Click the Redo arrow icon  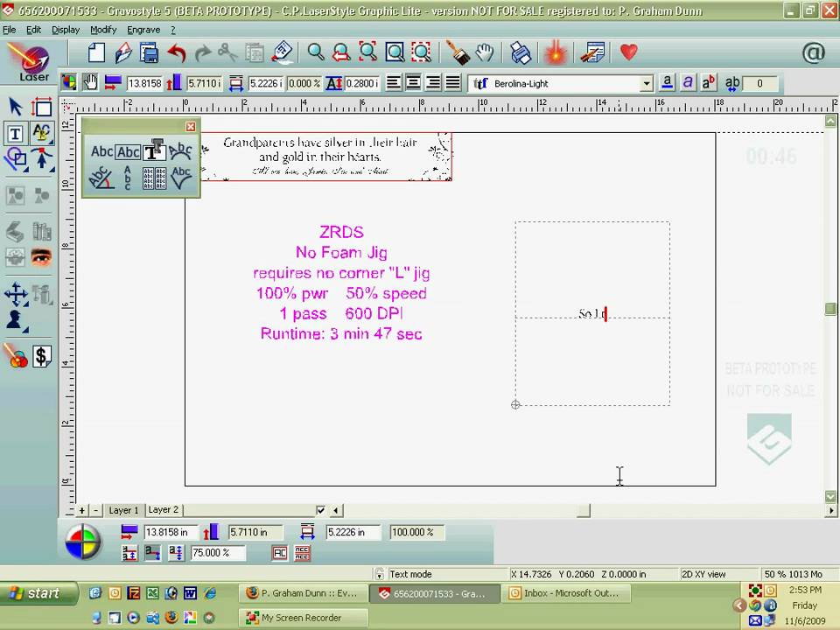[x=202, y=53]
